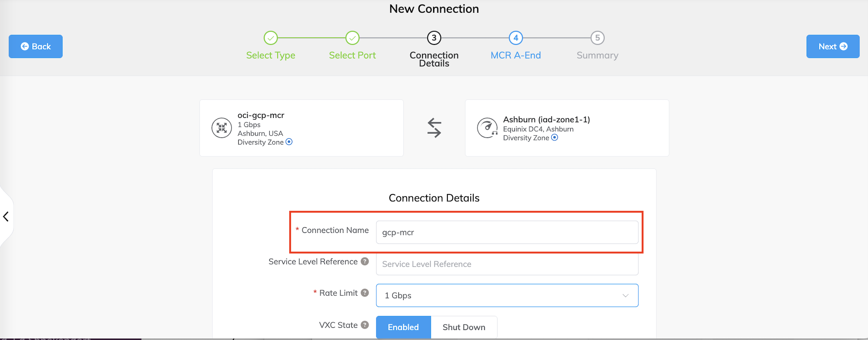Click the bidirectional arrows connection icon
Viewport: 868px width, 340px height.
coord(434,128)
